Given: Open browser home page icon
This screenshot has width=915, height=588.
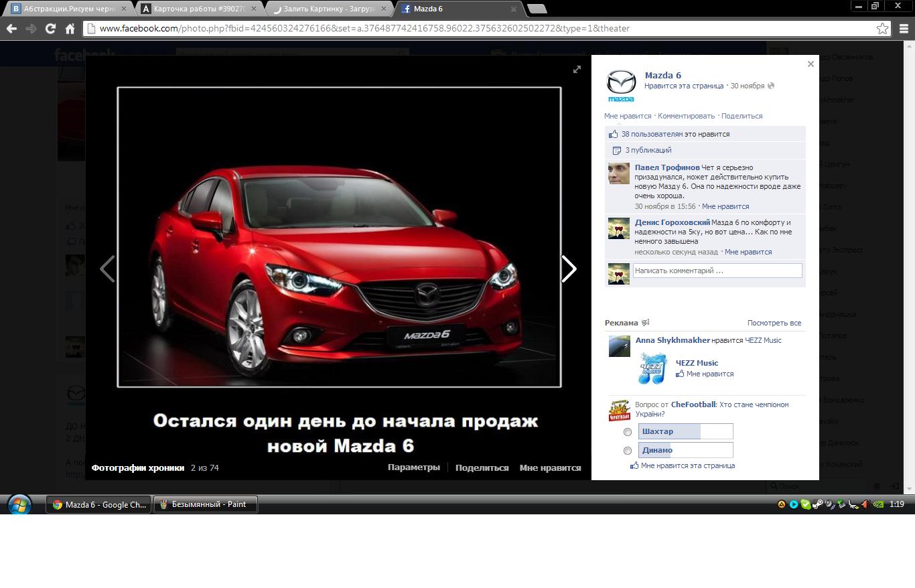Looking at the screenshot, I should 70,28.
